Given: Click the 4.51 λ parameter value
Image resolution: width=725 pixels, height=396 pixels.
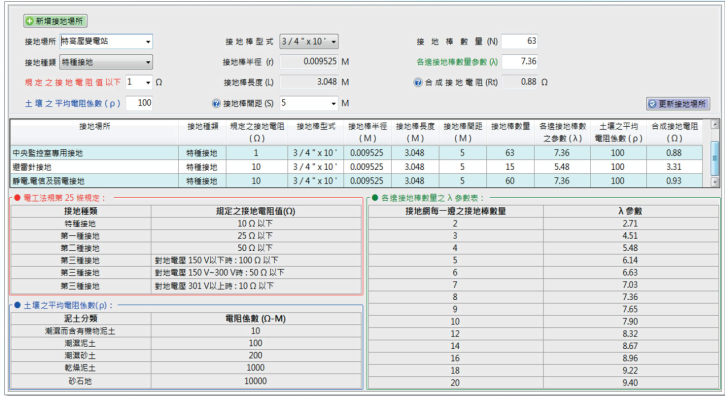Looking at the screenshot, I should coord(630,236).
